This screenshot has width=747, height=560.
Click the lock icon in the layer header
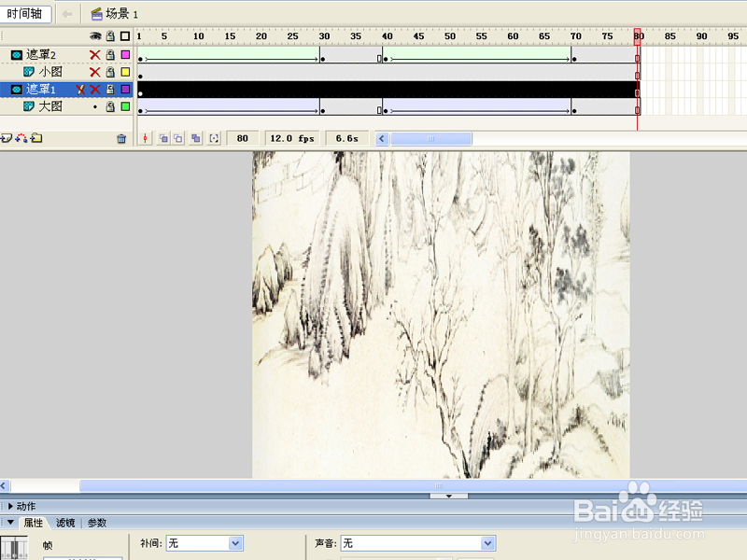click(110, 36)
